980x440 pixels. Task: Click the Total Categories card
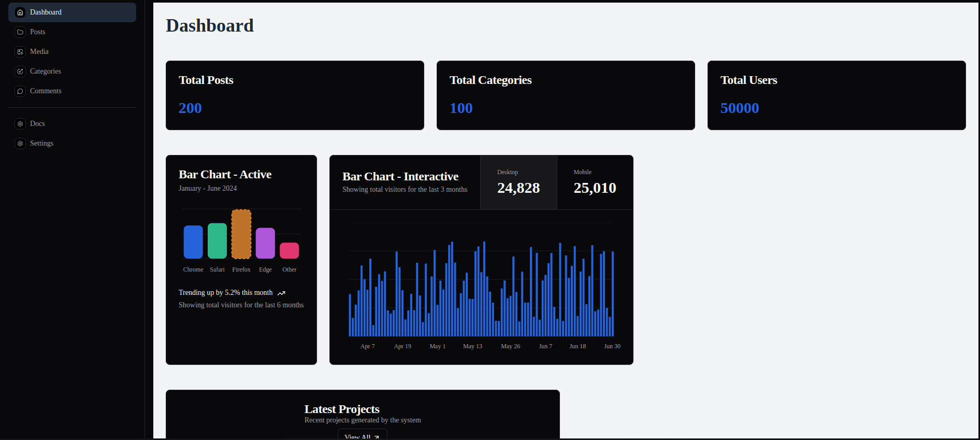[566, 95]
